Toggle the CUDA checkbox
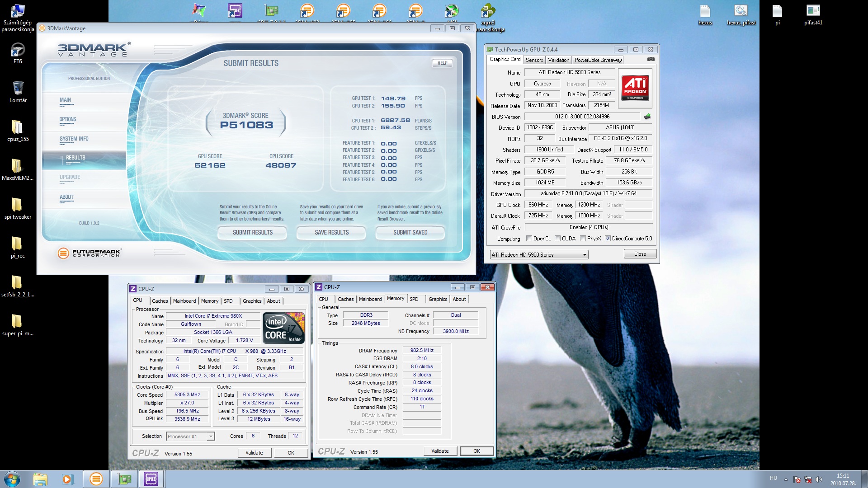Image resolution: width=868 pixels, height=488 pixels. point(557,239)
